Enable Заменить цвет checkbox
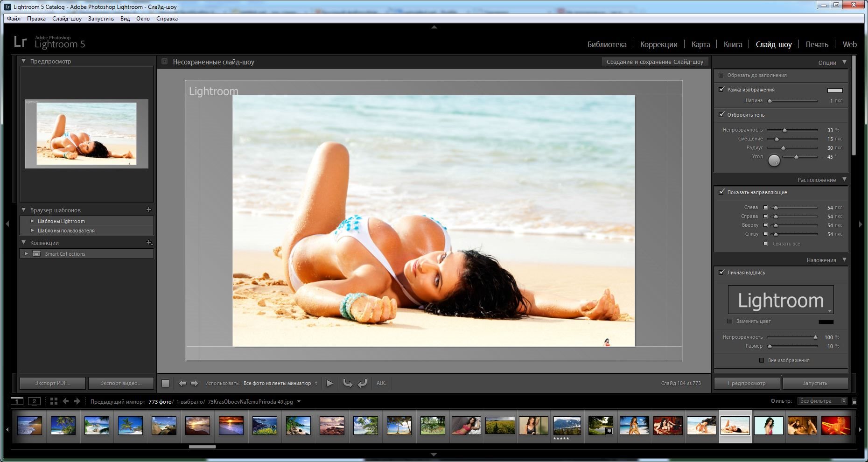Image resolution: width=868 pixels, height=462 pixels. click(x=730, y=321)
